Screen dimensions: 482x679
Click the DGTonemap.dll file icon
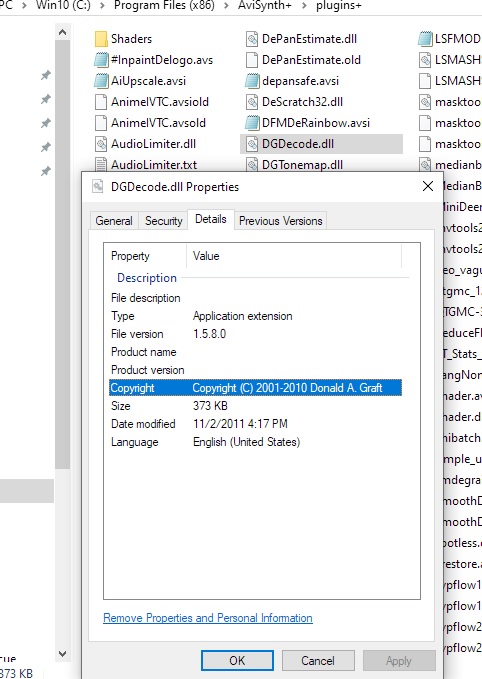(x=252, y=165)
